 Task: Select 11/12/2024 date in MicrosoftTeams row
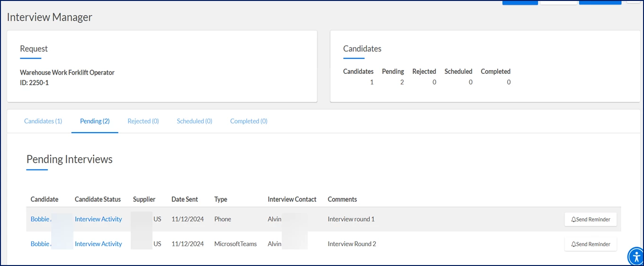188,244
